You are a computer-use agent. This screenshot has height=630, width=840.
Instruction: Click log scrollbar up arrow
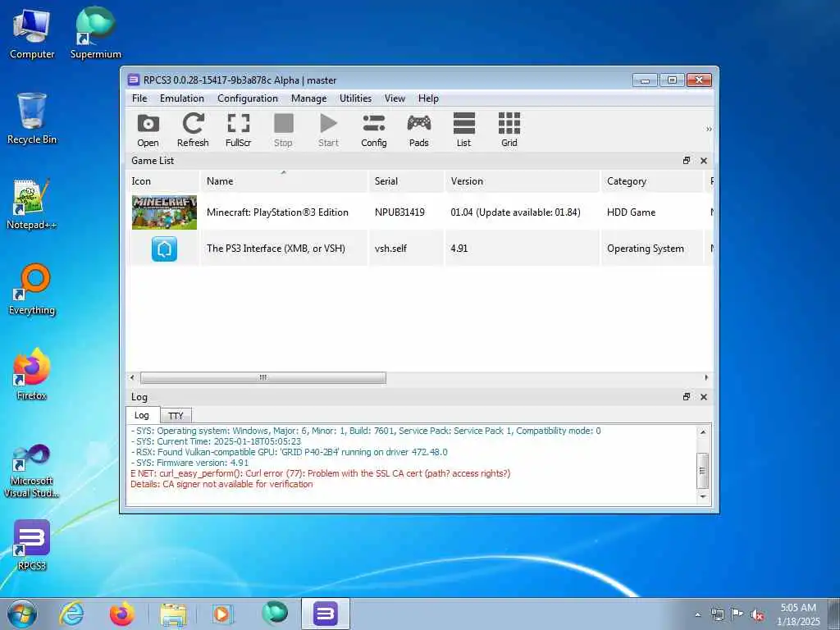tap(703, 431)
